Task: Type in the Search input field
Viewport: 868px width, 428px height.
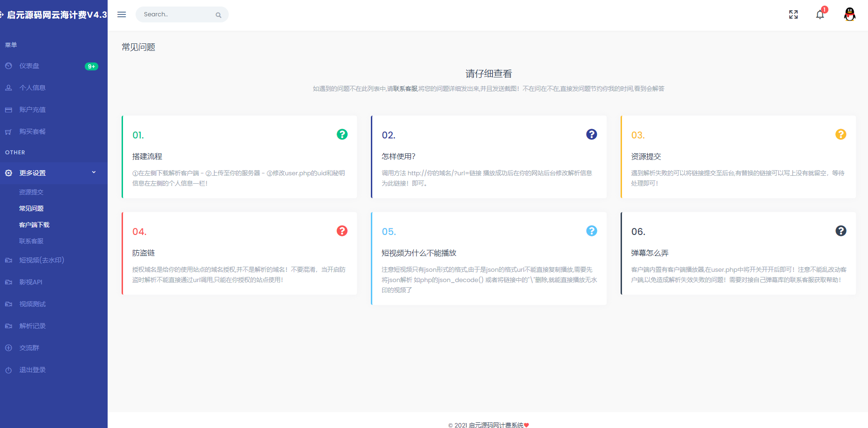Action: click(177, 14)
